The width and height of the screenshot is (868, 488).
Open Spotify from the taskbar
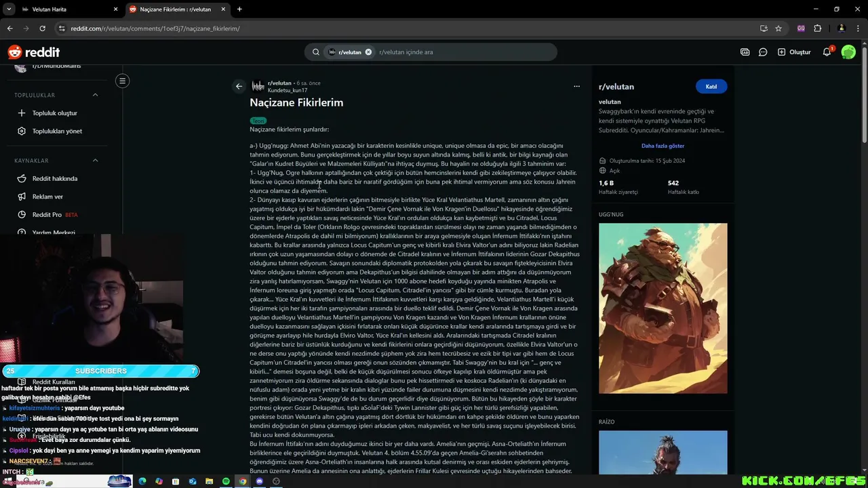pyautogui.click(x=226, y=481)
